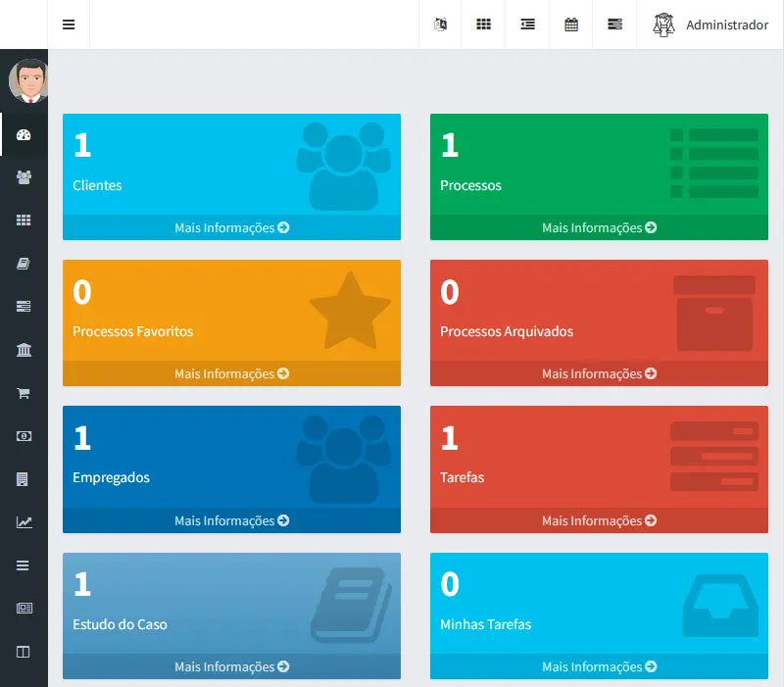Click the bank building icon in sidebar
This screenshot has width=784, height=687.
tap(24, 350)
